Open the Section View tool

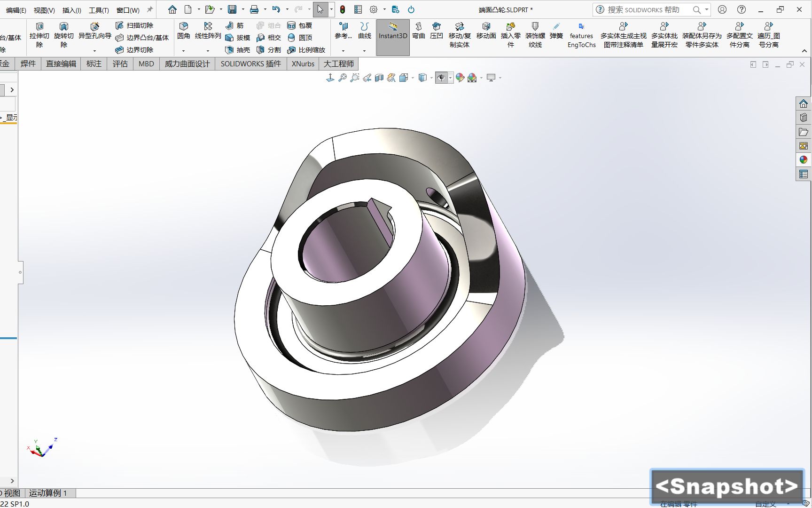(379, 78)
